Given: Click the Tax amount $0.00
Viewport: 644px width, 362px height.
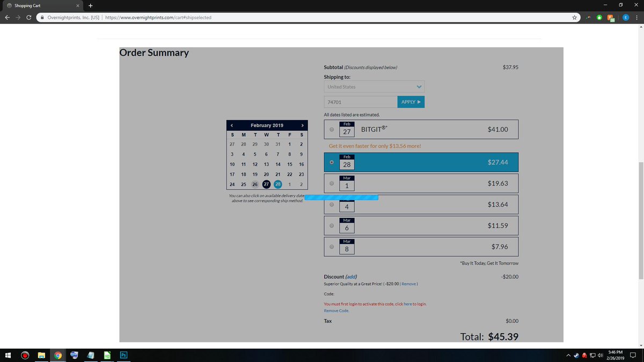Looking at the screenshot, I should (512, 321).
